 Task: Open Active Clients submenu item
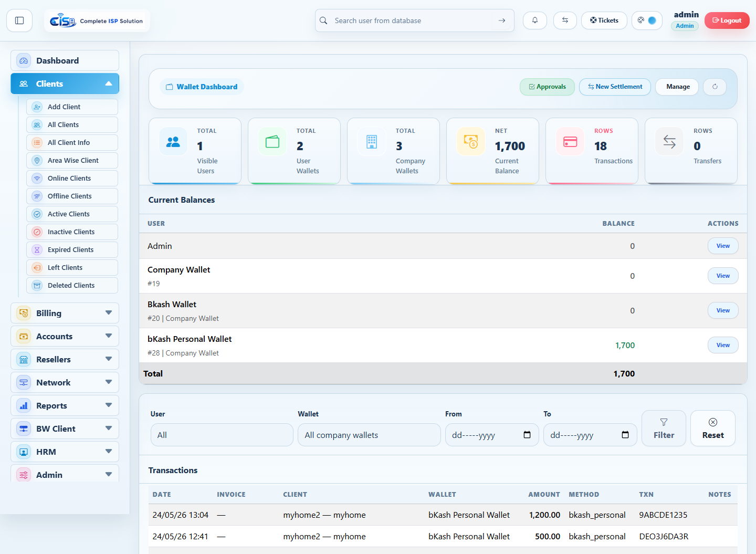click(72, 214)
